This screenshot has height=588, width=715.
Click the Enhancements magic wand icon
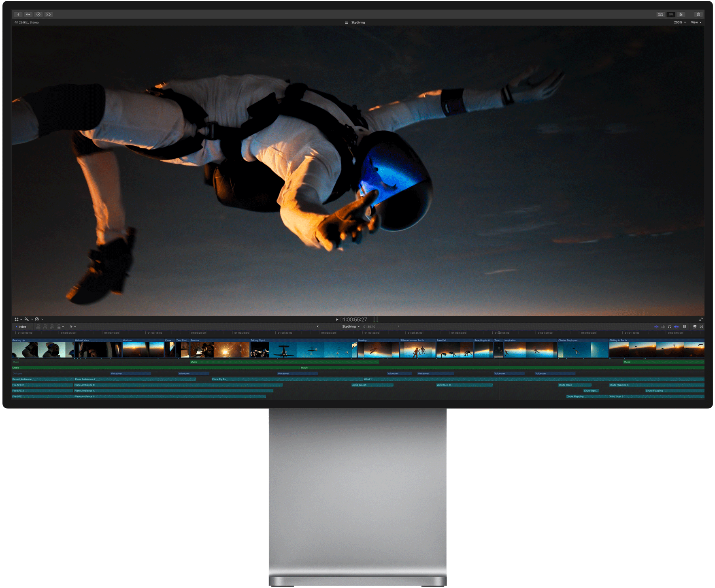click(27, 320)
